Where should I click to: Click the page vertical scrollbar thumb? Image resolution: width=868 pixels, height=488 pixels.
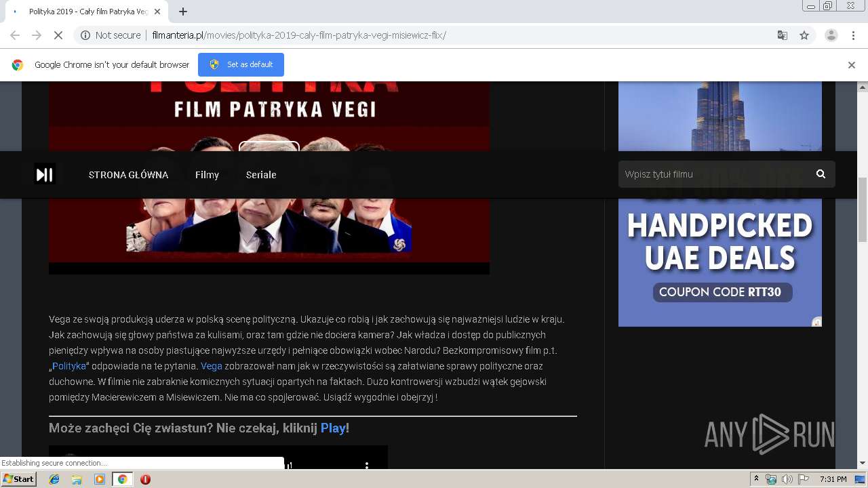click(x=863, y=209)
